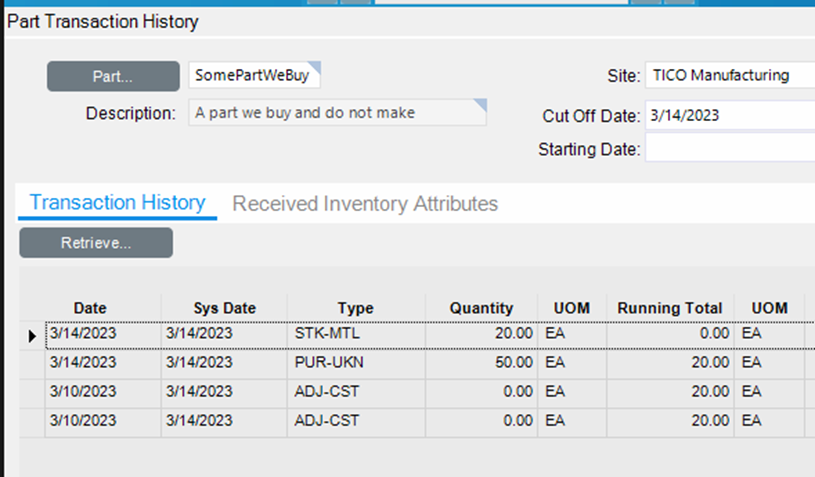Click the 50.00 quantity cell

pos(481,362)
